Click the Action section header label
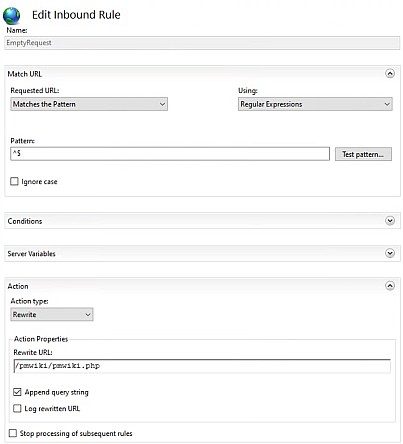Image resolution: width=403 pixels, height=444 pixels. click(18, 286)
